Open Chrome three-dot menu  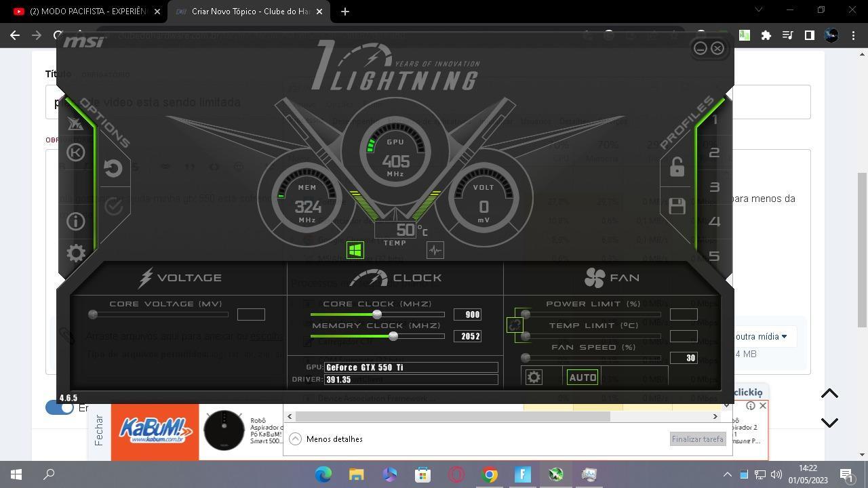pos(853,35)
